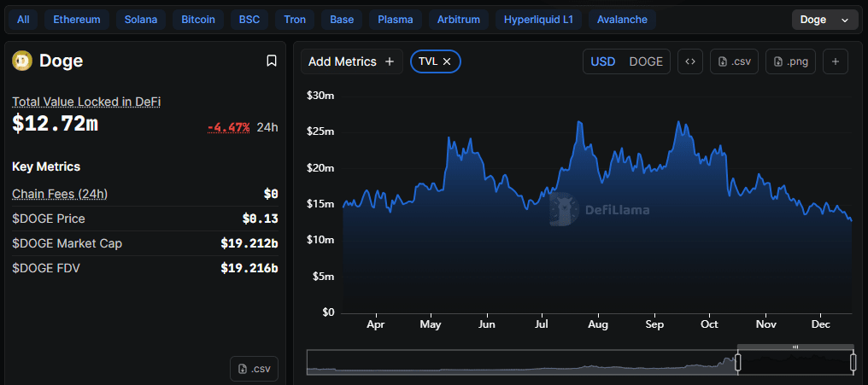
Task: Select the Hyperliquid L1 chain tab
Action: [538, 20]
